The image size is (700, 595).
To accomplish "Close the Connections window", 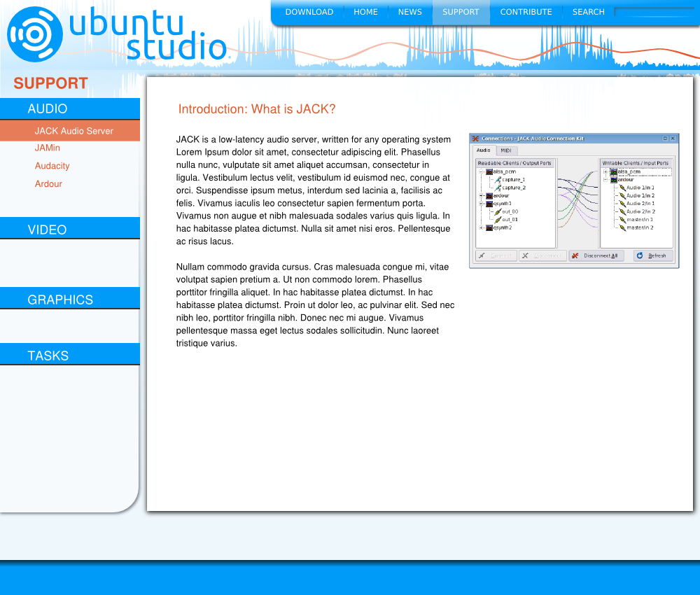I will 673,139.
